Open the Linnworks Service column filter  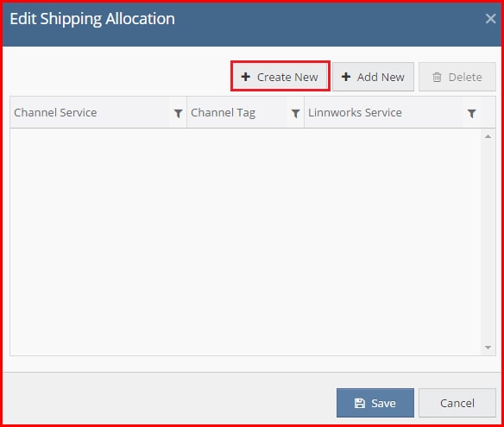point(471,113)
